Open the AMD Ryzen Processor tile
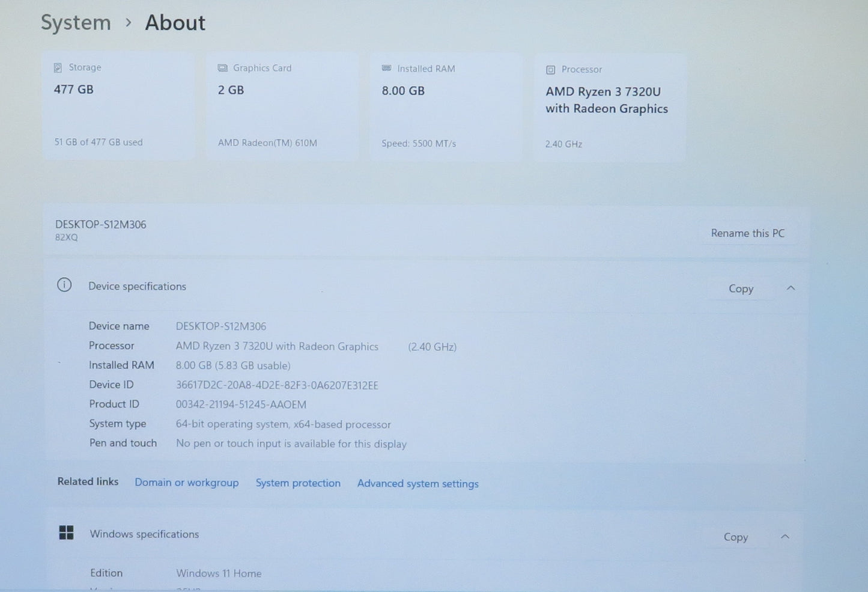 point(610,108)
